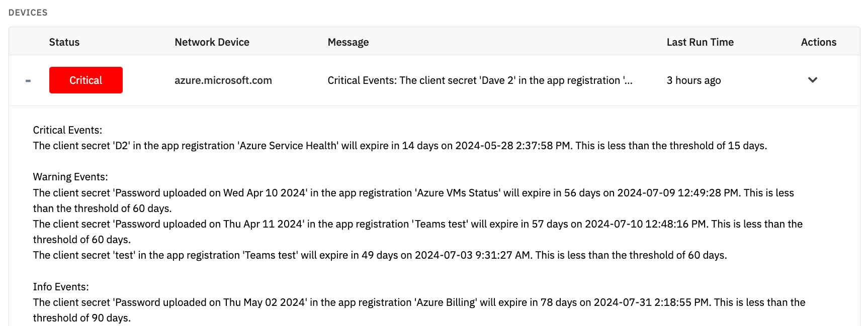Collapse the azure.microsoft.com row with minus icon
Screen dimensions: 868x326
pos(28,80)
